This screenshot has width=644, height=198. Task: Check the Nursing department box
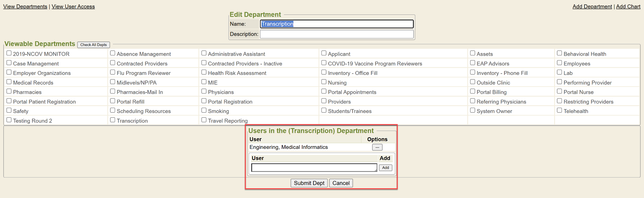[324, 82]
